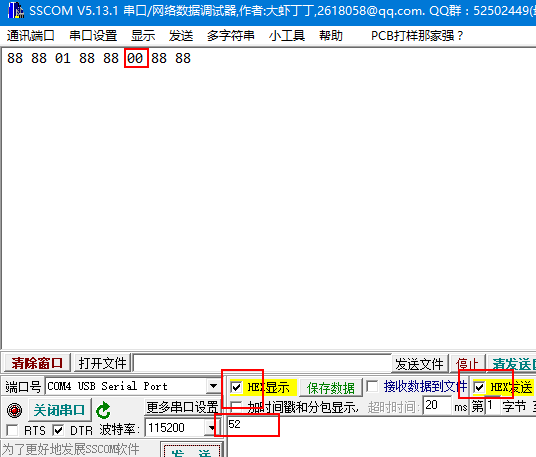Screen dimensions: 536x457
Task: Toggle the HEX显示 checkbox
Action: tap(236, 388)
